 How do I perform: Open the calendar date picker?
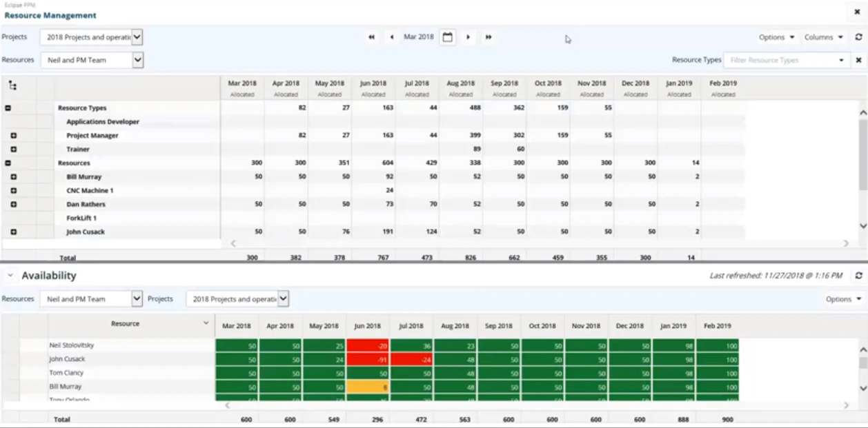[447, 37]
